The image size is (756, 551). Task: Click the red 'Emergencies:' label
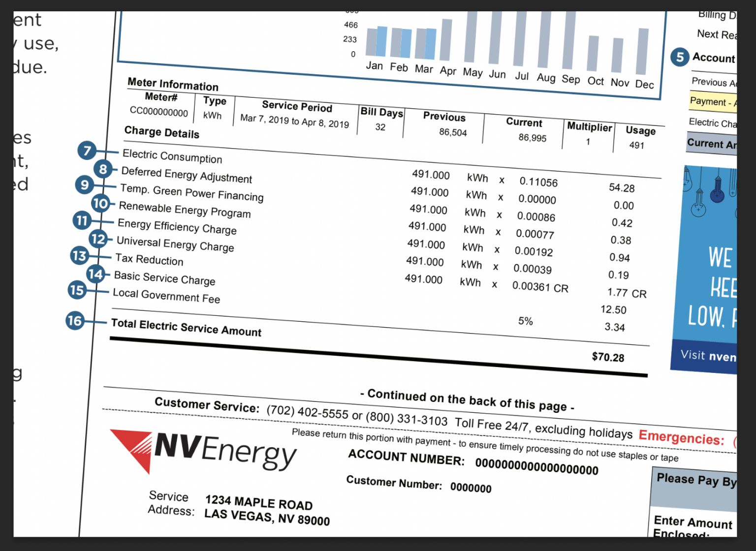tap(681, 437)
